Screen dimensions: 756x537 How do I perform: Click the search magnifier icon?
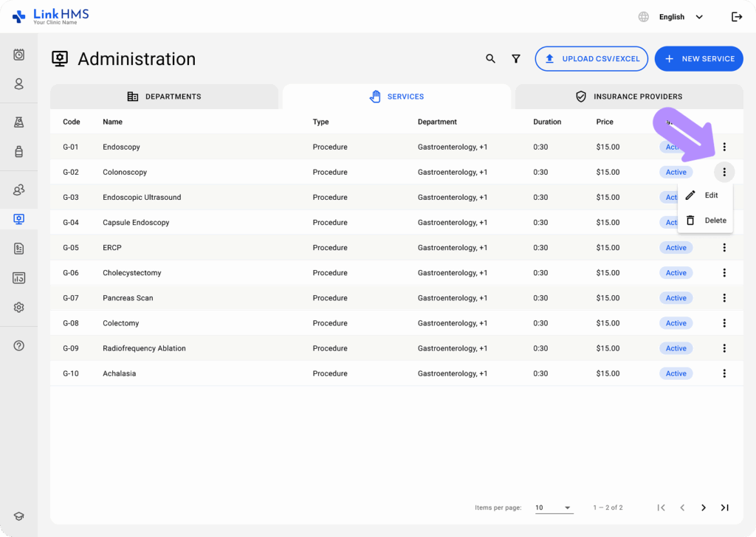pyautogui.click(x=490, y=59)
